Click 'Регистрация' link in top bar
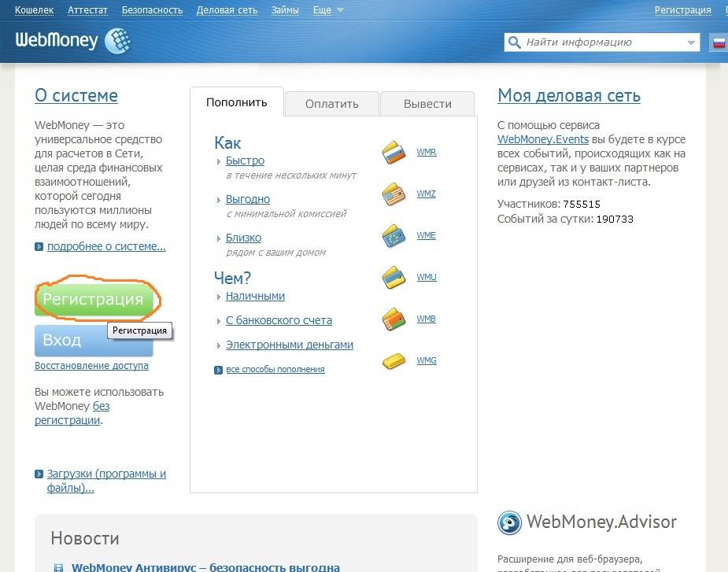This screenshot has width=728, height=572. 683,9
